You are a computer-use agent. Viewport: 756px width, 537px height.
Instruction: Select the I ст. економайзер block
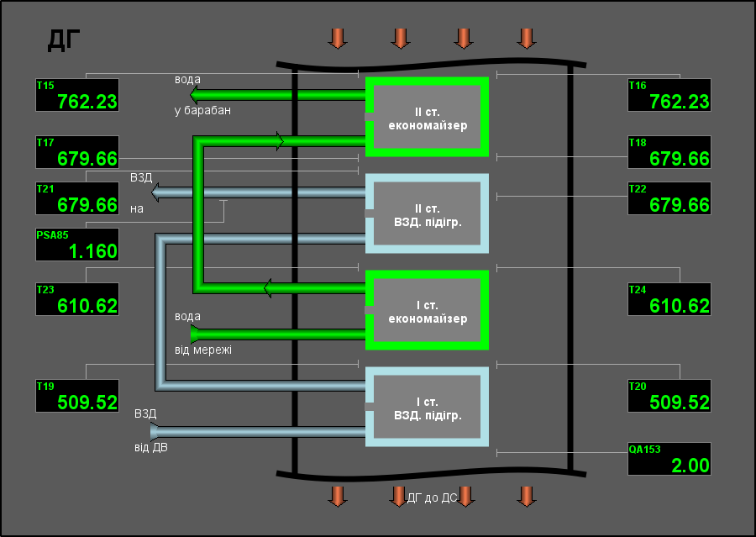[428, 310]
